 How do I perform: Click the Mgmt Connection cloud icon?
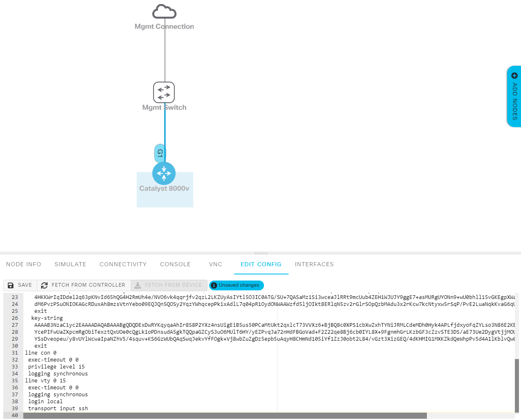(x=164, y=11)
